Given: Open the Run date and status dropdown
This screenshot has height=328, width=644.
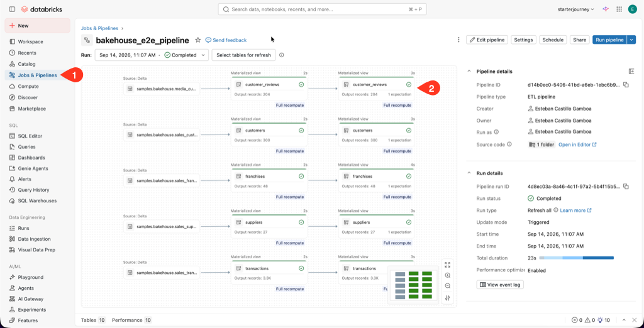Looking at the screenshot, I should click(152, 55).
